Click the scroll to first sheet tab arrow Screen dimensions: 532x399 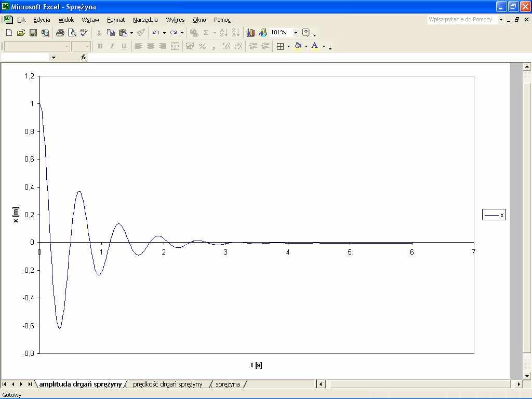[4, 384]
